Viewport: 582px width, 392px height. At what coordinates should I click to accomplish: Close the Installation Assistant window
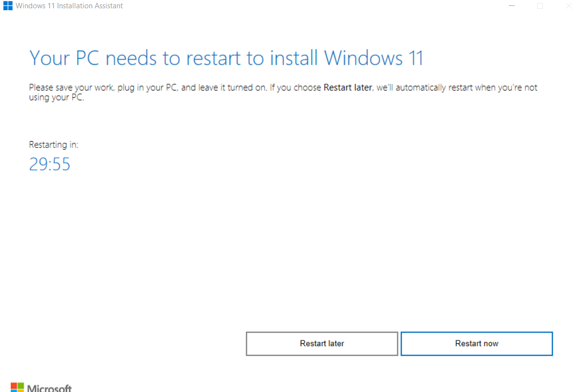click(x=569, y=5)
